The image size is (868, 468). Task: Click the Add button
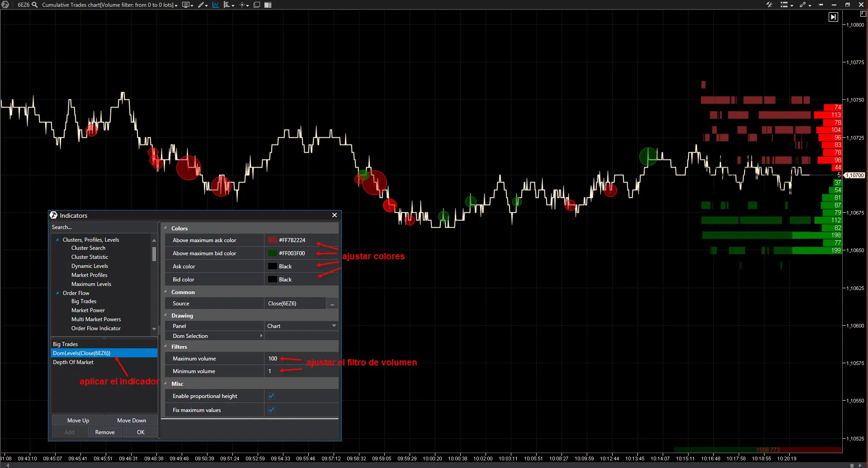tap(69, 432)
